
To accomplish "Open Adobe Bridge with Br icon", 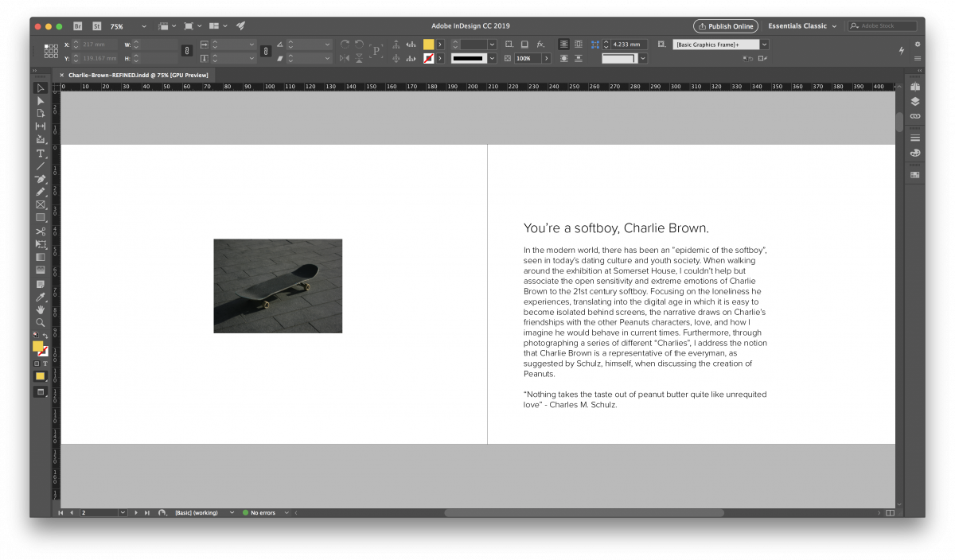I will click(x=79, y=26).
